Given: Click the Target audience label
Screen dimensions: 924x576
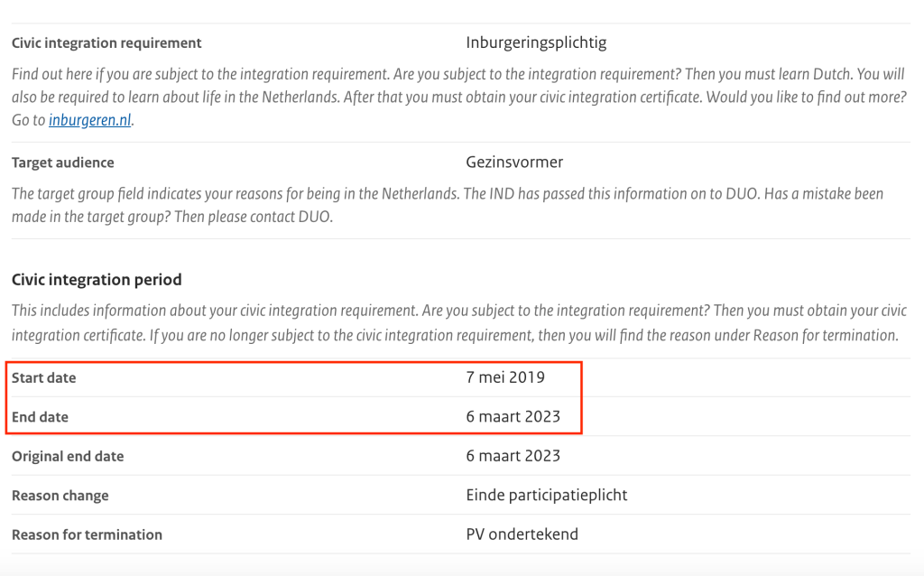Looking at the screenshot, I should pyautogui.click(x=63, y=163).
